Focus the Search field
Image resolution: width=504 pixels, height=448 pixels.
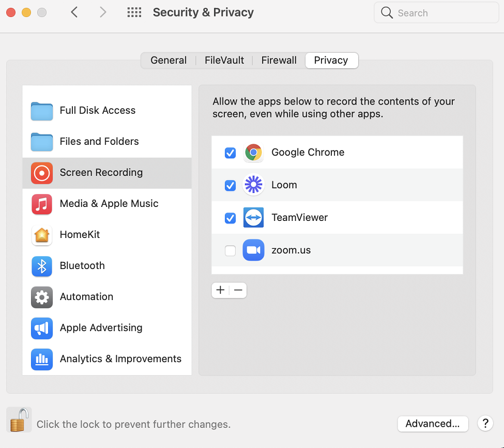click(436, 13)
